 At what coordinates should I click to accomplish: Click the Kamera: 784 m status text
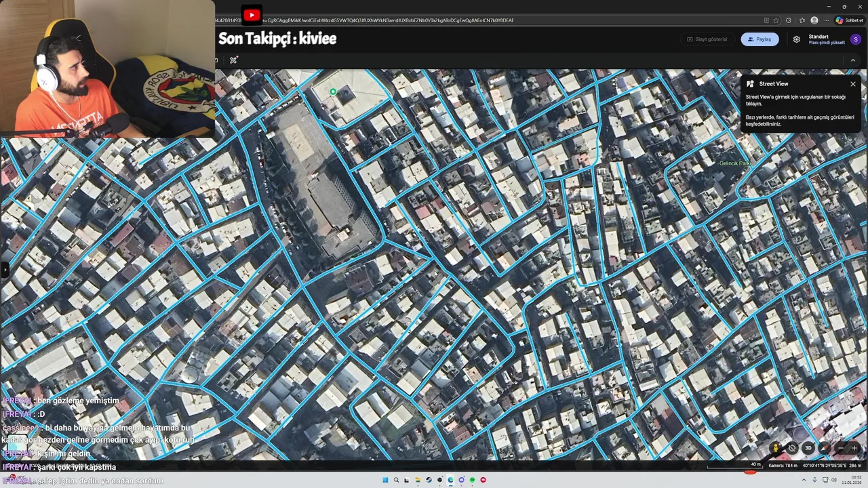coord(783,466)
